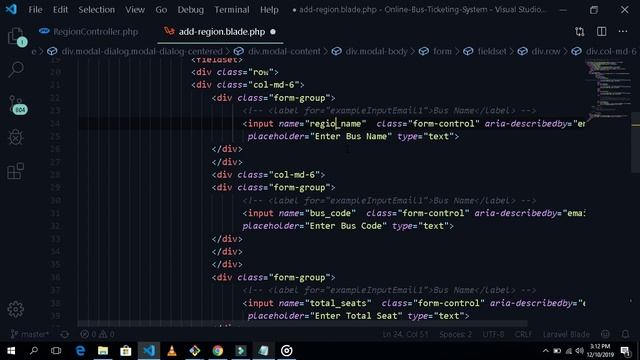640x360 pixels.
Task: Open the fieldset breadcrumb item
Action: pyautogui.click(x=492, y=51)
